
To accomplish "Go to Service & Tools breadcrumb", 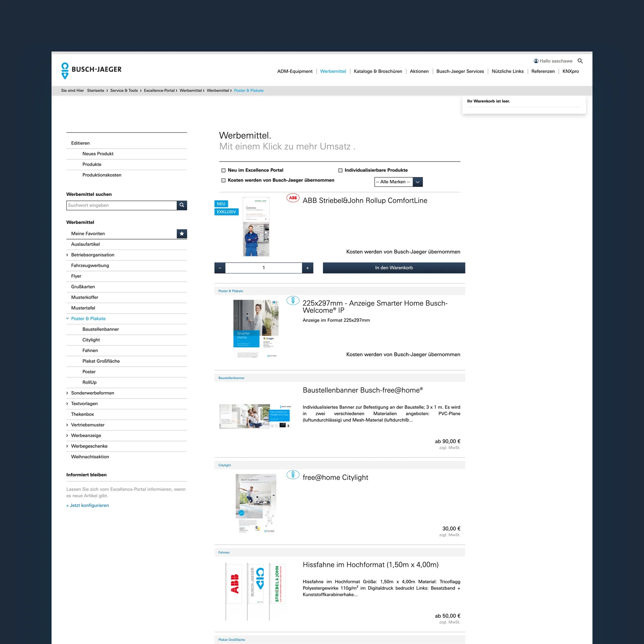I will click(124, 91).
